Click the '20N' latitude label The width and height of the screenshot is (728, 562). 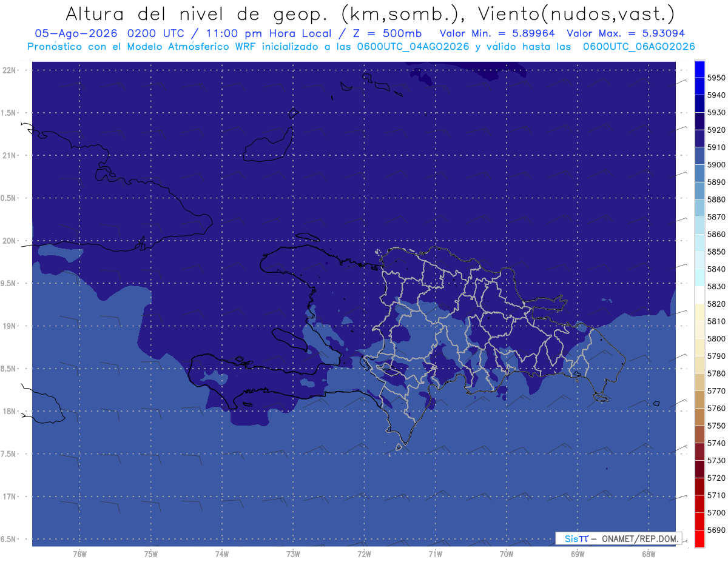(9, 241)
